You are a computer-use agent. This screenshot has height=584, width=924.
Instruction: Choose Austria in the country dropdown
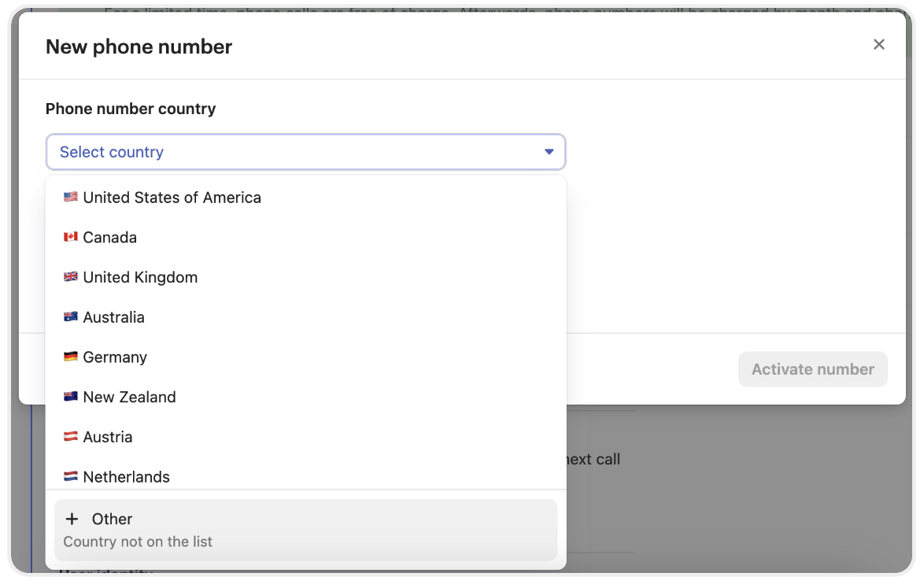pyautogui.click(x=108, y=437)
